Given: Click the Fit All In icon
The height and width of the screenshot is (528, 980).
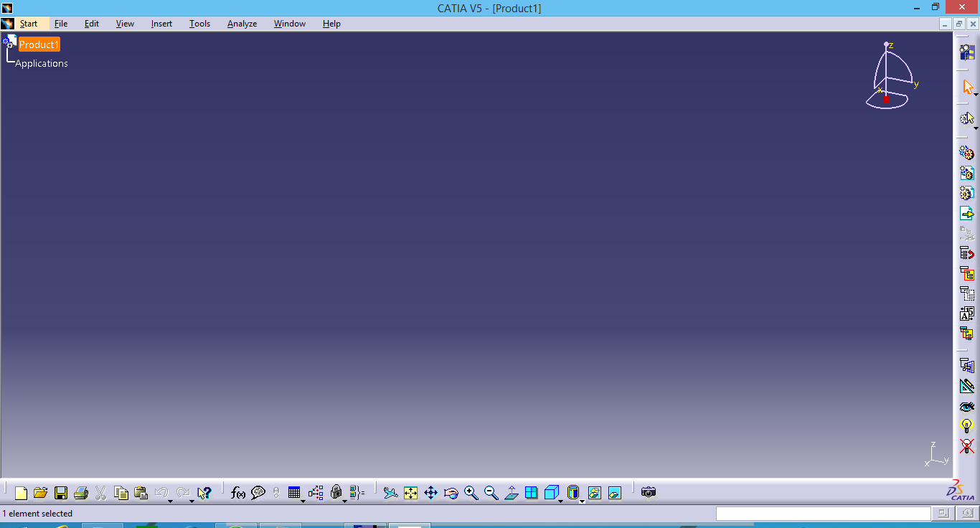Looking at the screenshot, I should [x=410, y=493].
